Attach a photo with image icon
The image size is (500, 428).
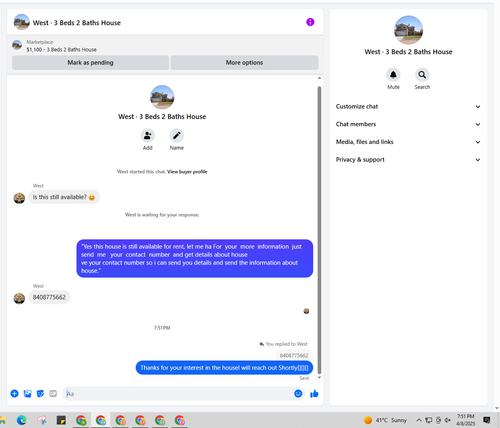coord(27,394)
